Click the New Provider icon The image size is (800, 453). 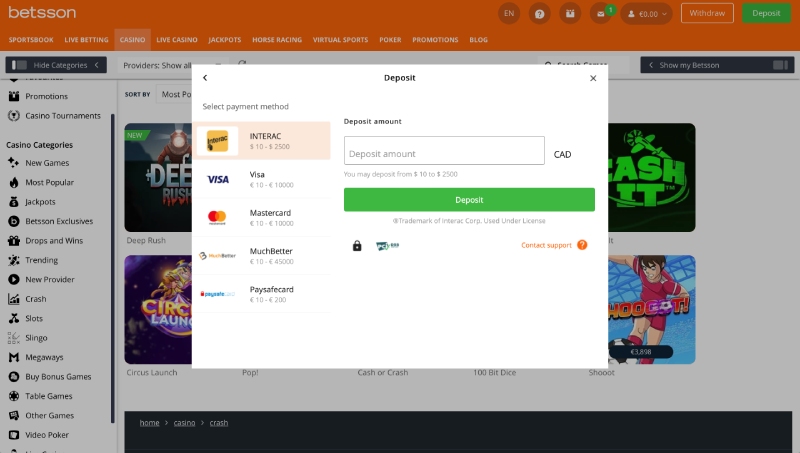tap(14, 279)
